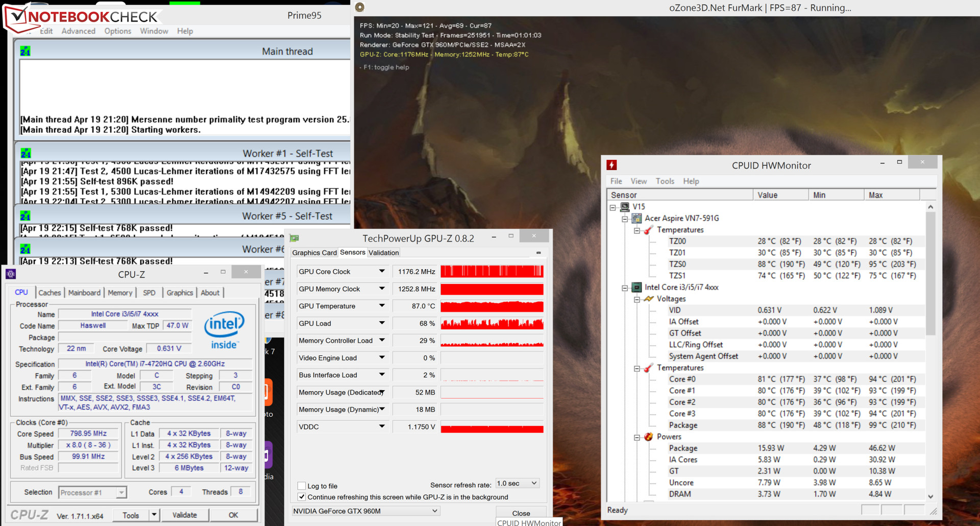Click the Value column header in HWMonitor
This screenshot has height=526, width=980.
[x=781, y=195]
